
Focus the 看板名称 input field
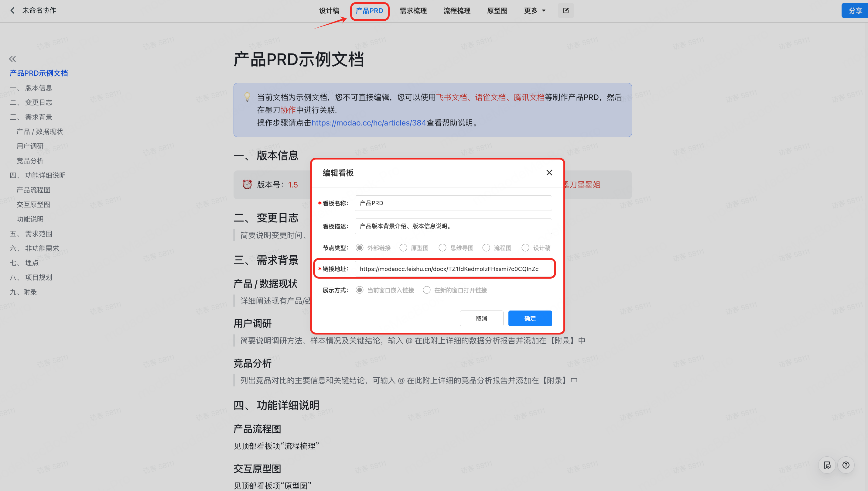click(x=453, y=203)
